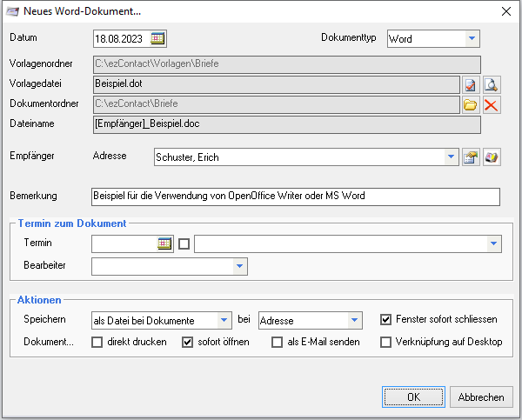Enable Verknüpfung auf Desktop checkbox
Viewport: 522px width, 420px height.
pos(385,342)
